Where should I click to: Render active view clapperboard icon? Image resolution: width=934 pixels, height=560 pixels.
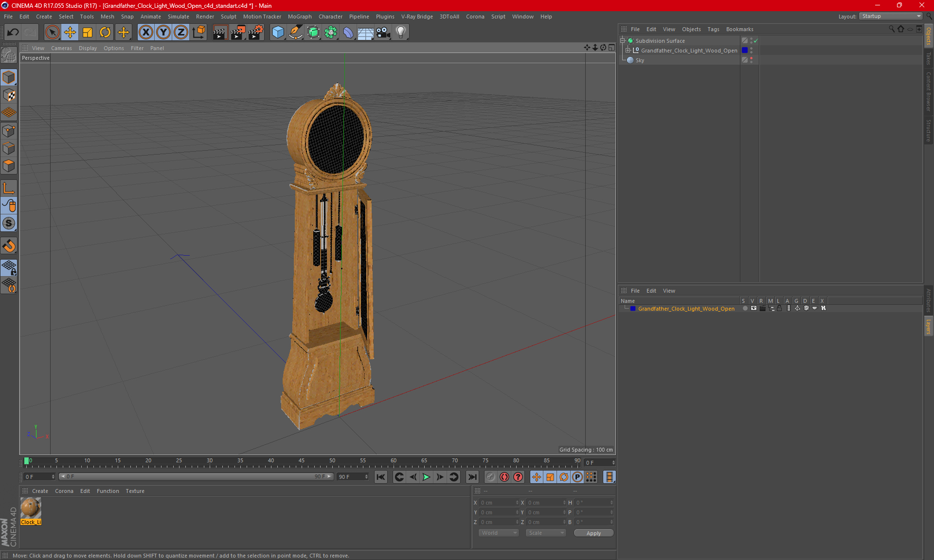220,32
